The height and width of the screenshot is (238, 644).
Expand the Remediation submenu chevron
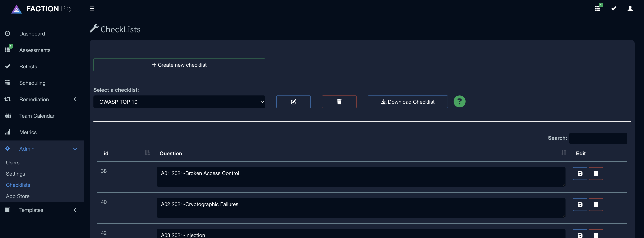[75, 99]
